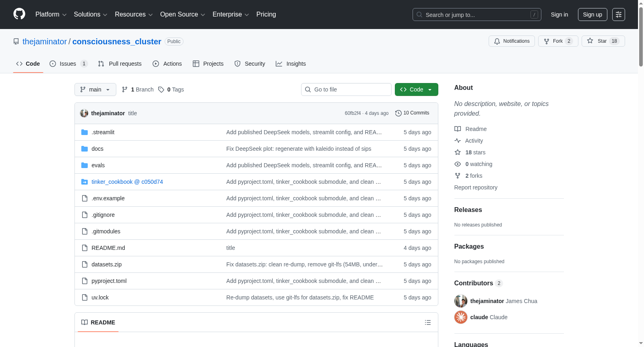Click the tag icon next to Tags
The width and height of the screenshot is (644, 347).
161,89
